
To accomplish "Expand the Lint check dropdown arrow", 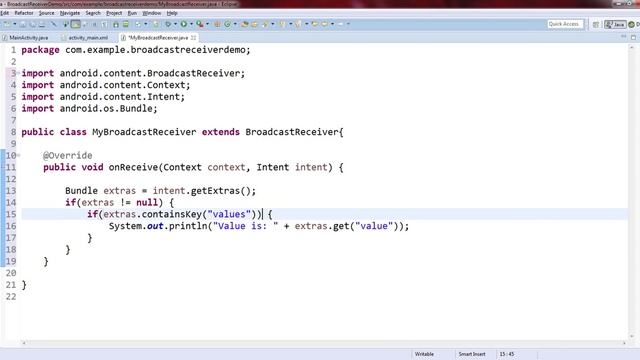I will point(146,24).
